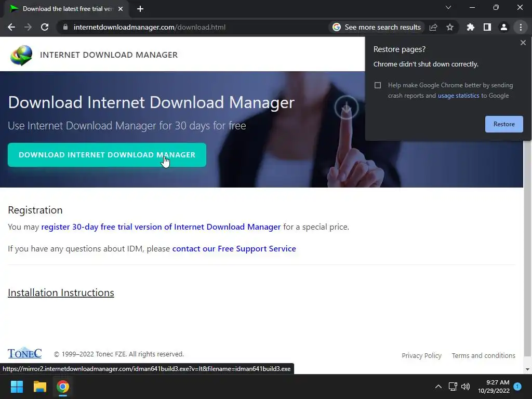
Task: Click Use Internet Download Manager for 30 days text
Action: 127,126
